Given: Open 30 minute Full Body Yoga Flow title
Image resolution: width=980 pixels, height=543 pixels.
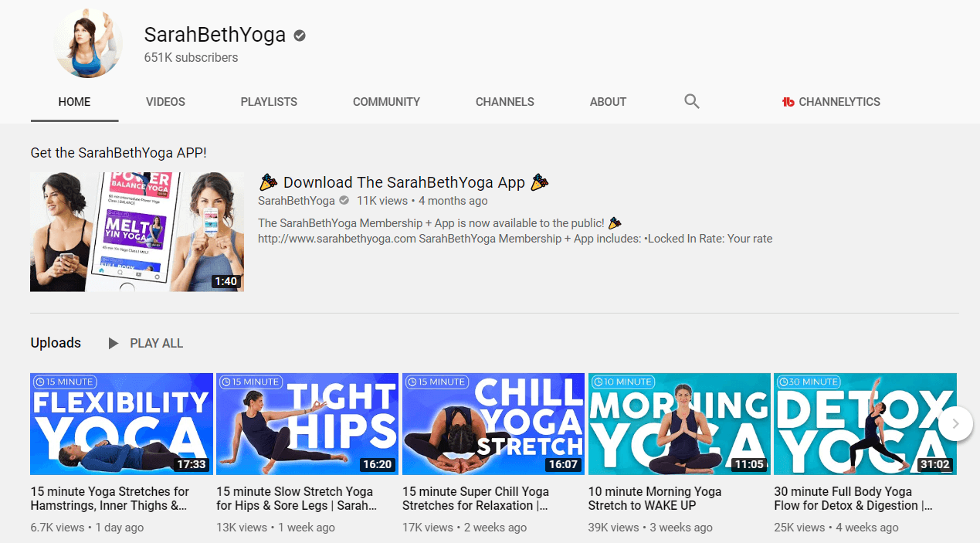Looking at the screenshot, I should (853, 498).
